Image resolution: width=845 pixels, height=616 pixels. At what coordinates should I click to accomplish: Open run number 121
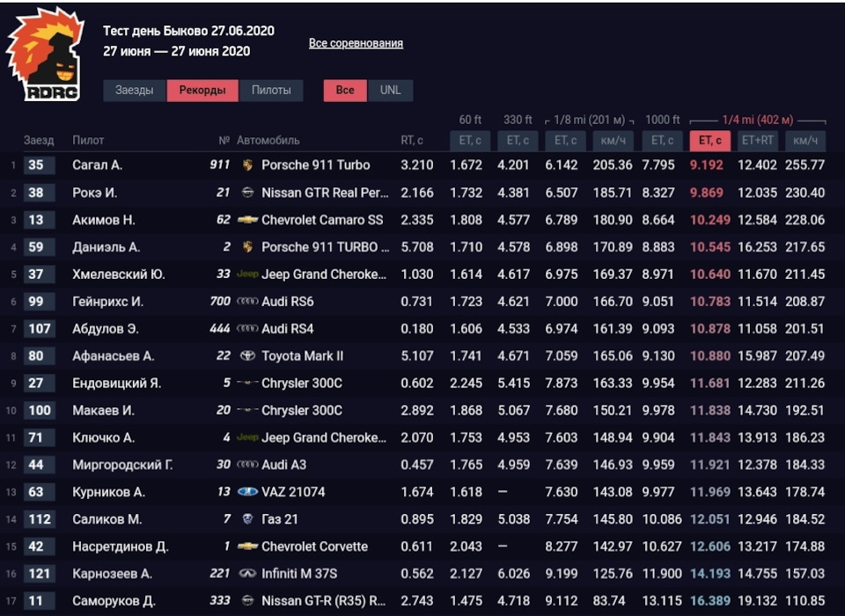pyautogui.click(x=39, y=574)
